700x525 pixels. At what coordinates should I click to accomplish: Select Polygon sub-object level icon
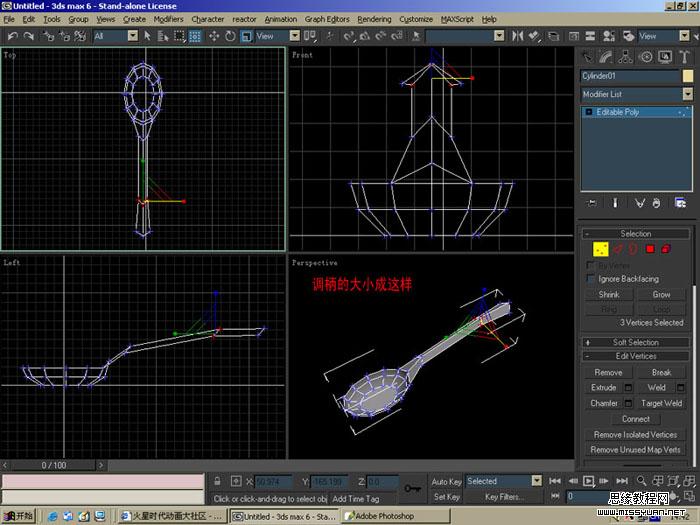coord(650,249)
